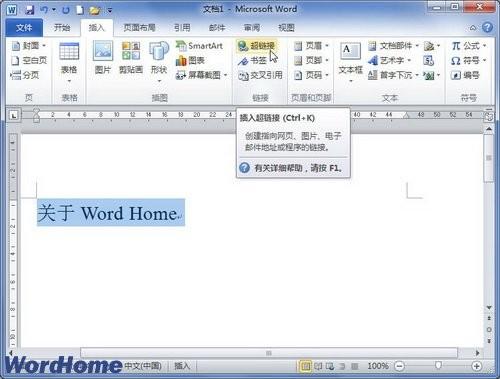Click the horizontal scrollbar right arrow

pos(477,353)
